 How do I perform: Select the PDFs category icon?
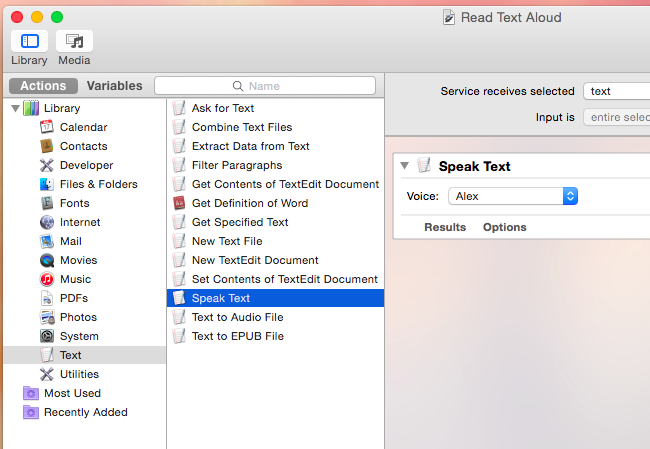click(x=47, y=298)
